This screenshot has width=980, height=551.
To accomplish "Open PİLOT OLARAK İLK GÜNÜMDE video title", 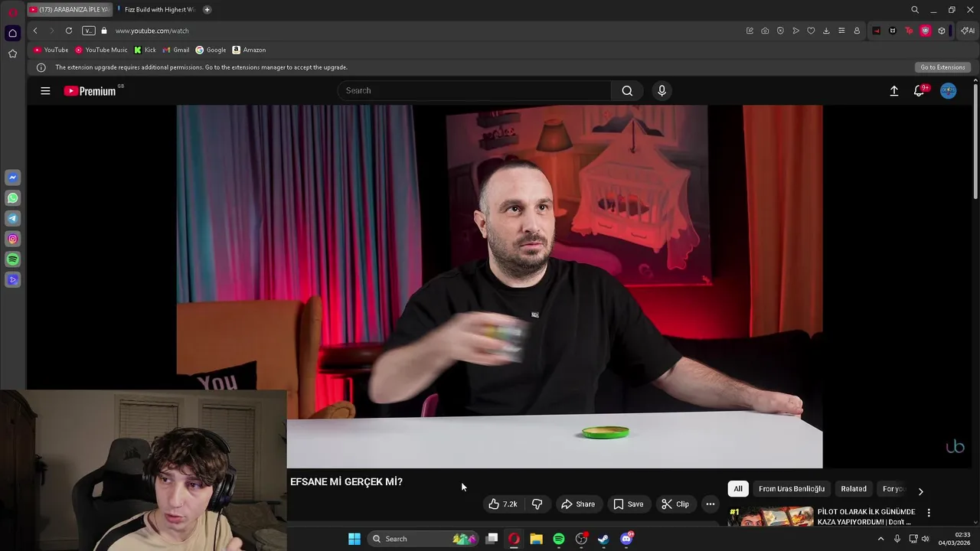I will click(x=866, y=517).
